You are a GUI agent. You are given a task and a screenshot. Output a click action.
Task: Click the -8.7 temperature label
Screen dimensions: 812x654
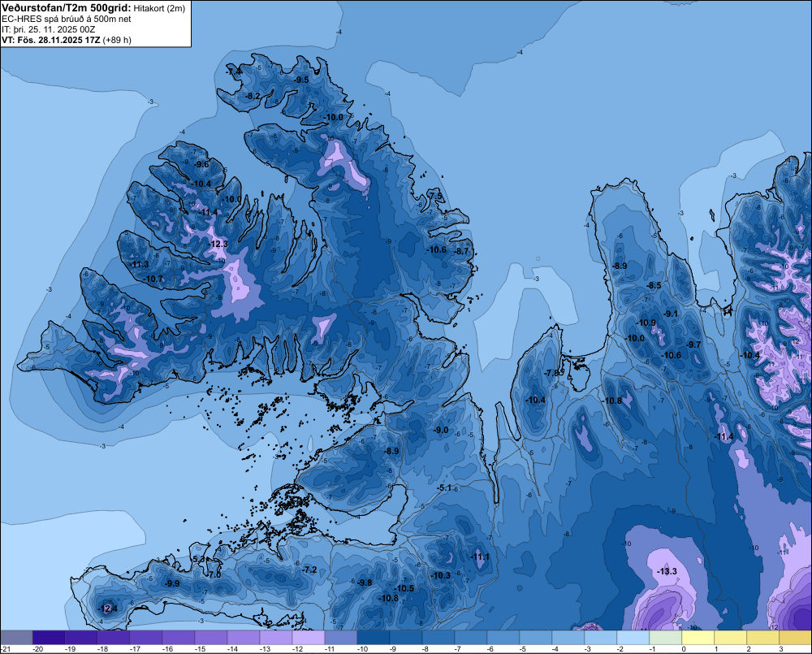(x=461, y=251)
